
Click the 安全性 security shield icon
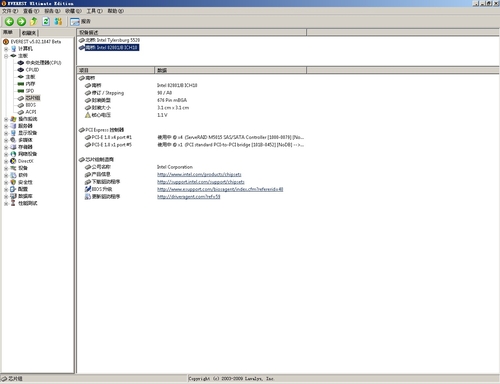[x=13, y=182]
